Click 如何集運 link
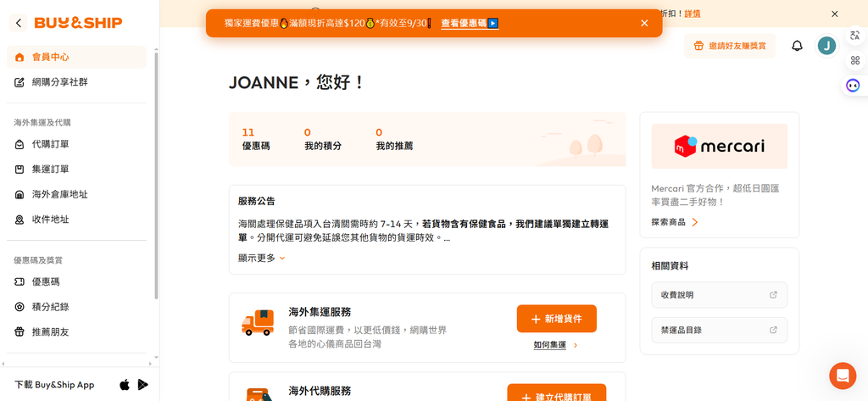Image resolution: width=868 pixels, height=401 pixels. 549,345
